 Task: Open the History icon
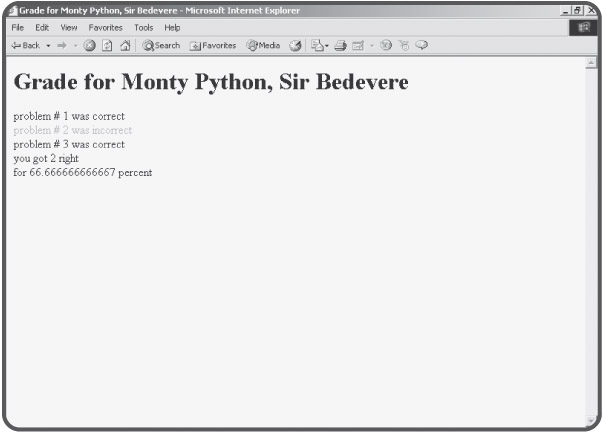point(296,45)
